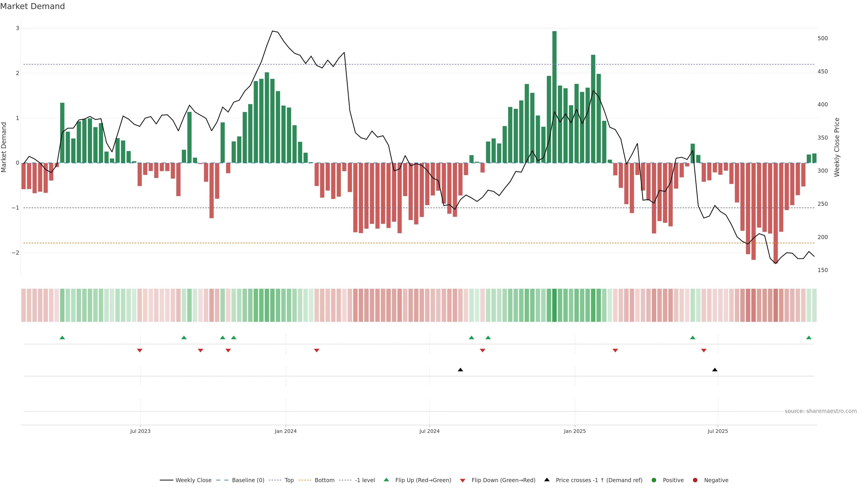The image size is (868, 488).
Task: Click the source: sharemaestro.com text
Action: [821, 411]
